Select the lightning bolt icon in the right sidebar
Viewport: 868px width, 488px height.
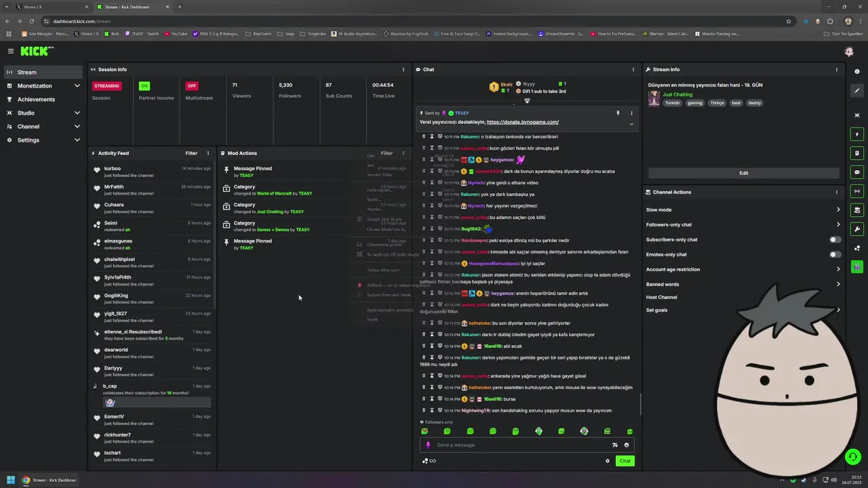click(857, 134)
